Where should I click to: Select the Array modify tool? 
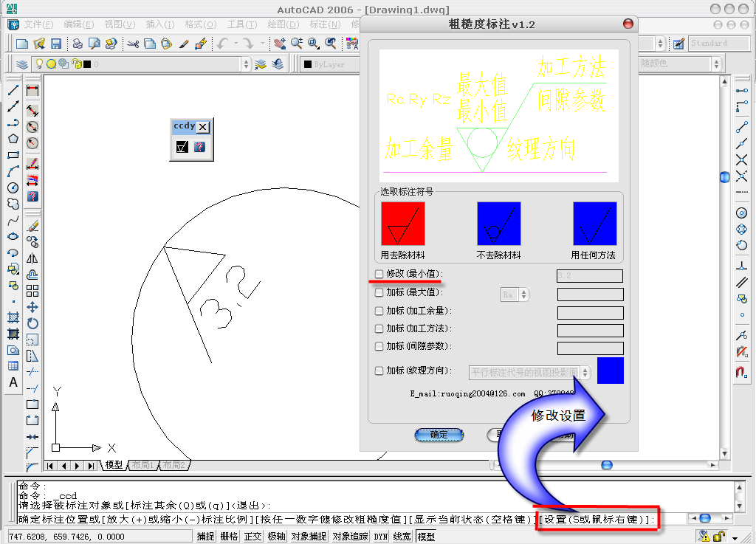tap(32, 291)
